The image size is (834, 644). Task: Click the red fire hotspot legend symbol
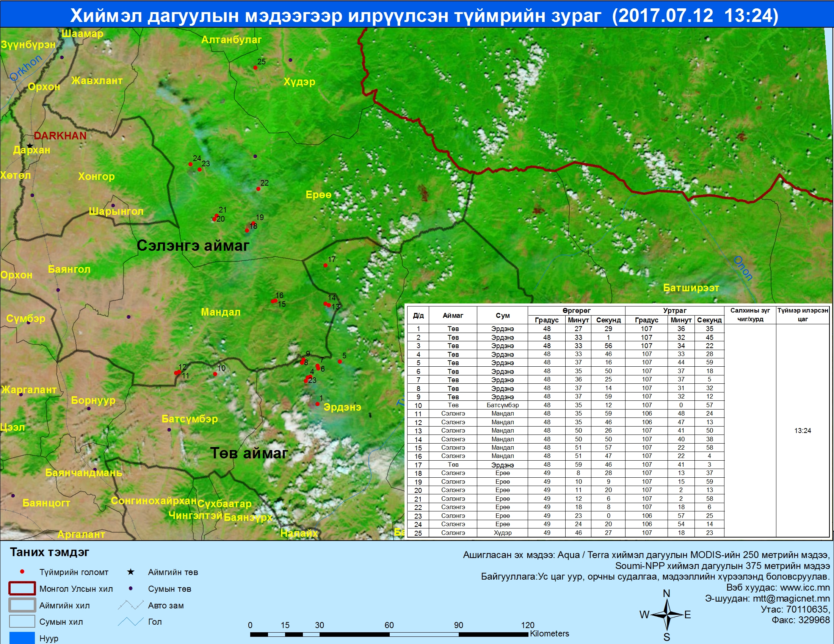(x=22, y=572)
